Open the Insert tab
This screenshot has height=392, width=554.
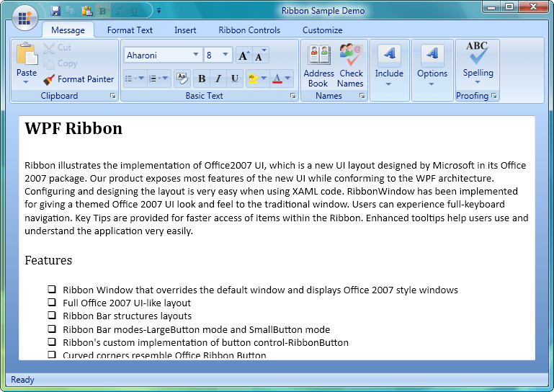pyautogui.click(x=185, y=30)
